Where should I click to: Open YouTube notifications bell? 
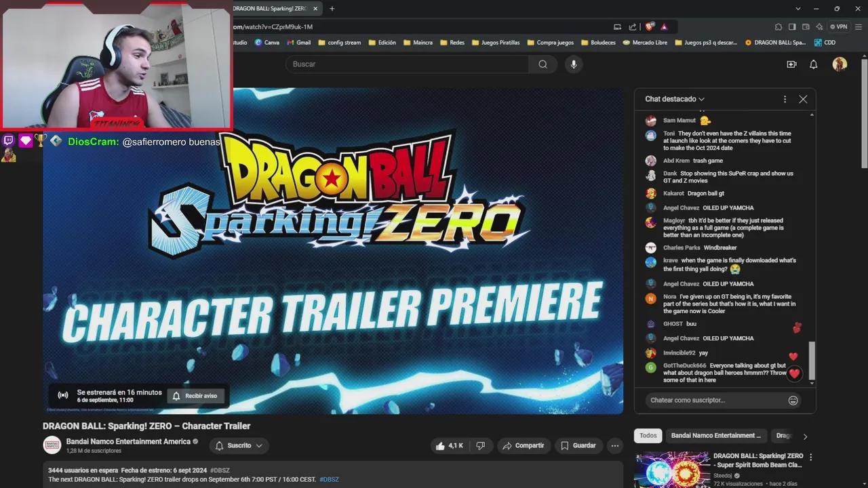click(814, 64)
